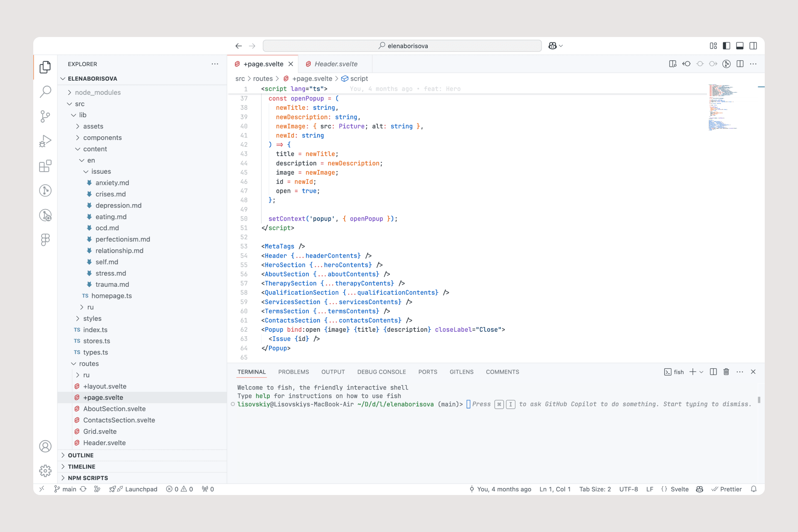Screen dimensions: 798x532
Task: Open the terminal launch profile dropdown
Action: [702, 372]
